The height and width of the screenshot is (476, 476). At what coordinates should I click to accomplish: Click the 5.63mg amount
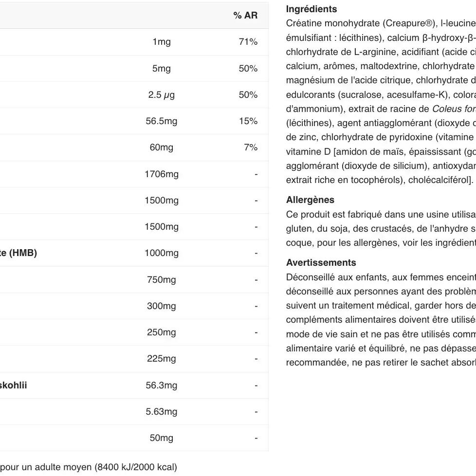pos(162,412)
